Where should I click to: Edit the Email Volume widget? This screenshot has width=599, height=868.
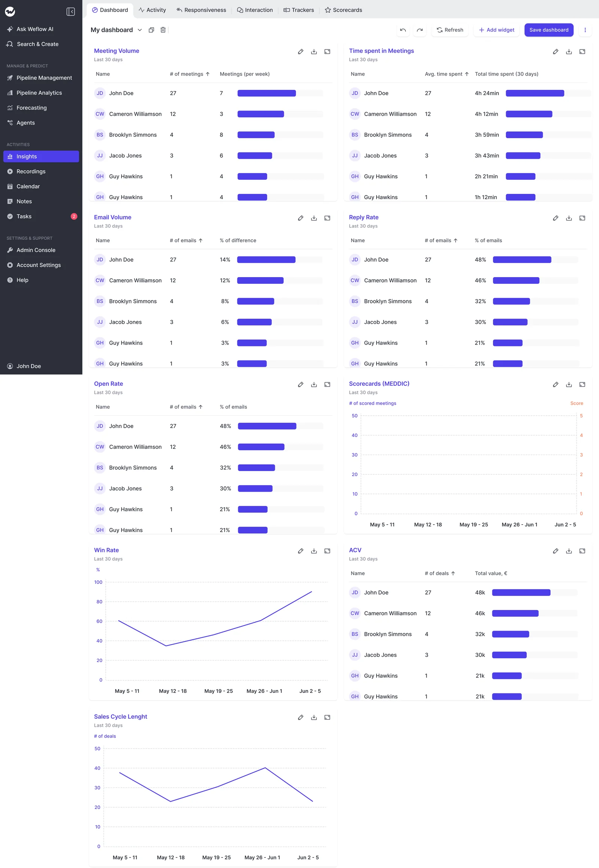click(x=301, y=218)
